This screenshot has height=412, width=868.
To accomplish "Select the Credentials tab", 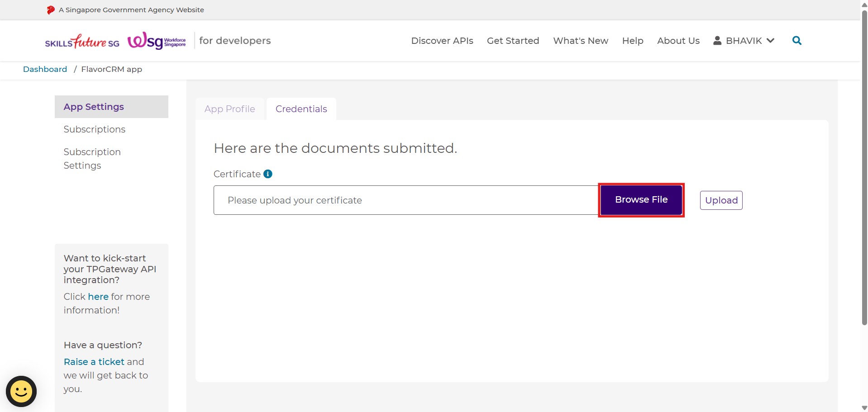I will tap(301, 109).
